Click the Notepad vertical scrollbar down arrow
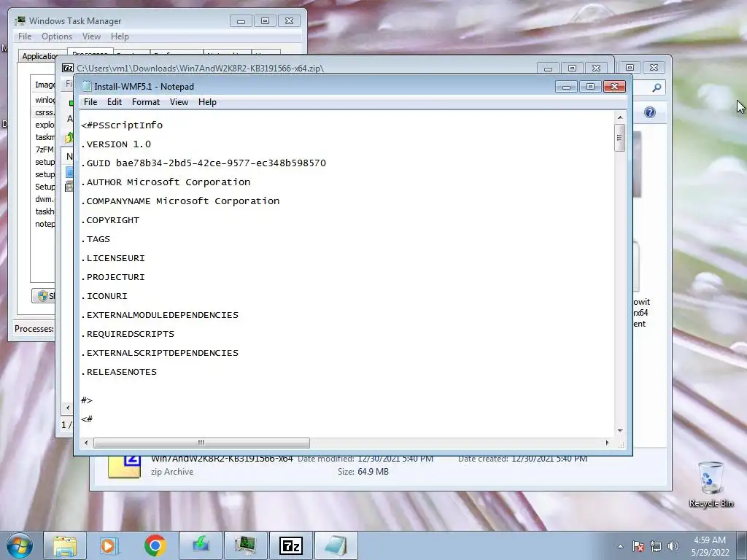747x560 pixels. 620,430
